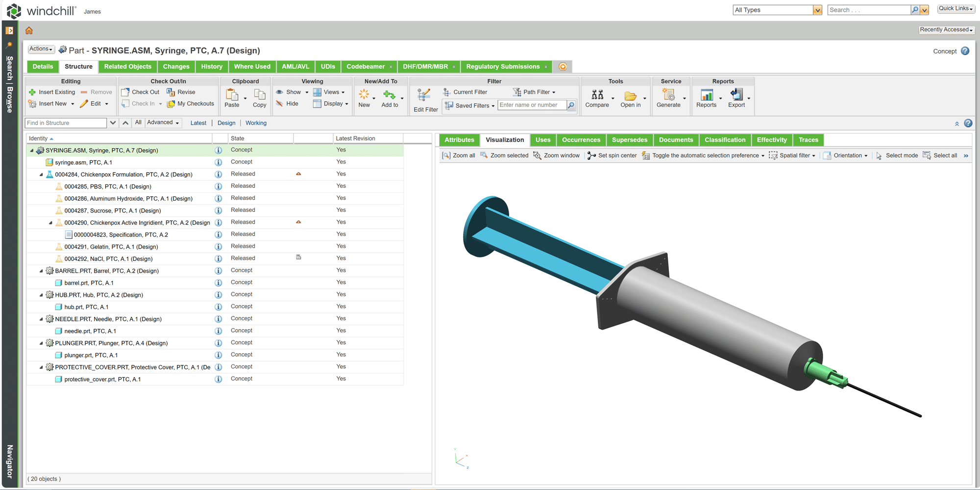Click the Paste clipboard icon

click(232, 94)
